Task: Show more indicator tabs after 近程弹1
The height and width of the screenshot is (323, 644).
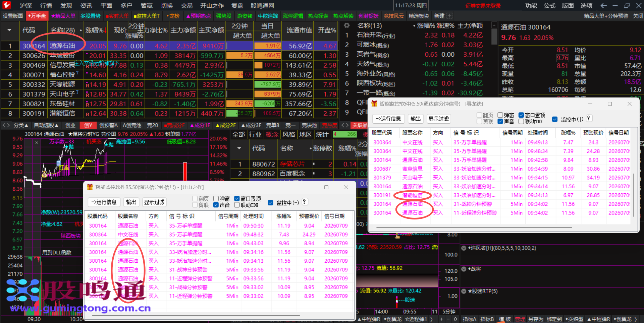Action: point(432,319)
